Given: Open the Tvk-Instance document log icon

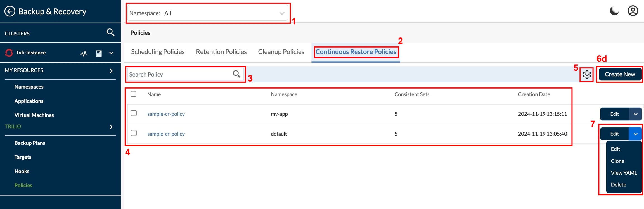Looking at the screenshot, I should [x=99, y=53].
